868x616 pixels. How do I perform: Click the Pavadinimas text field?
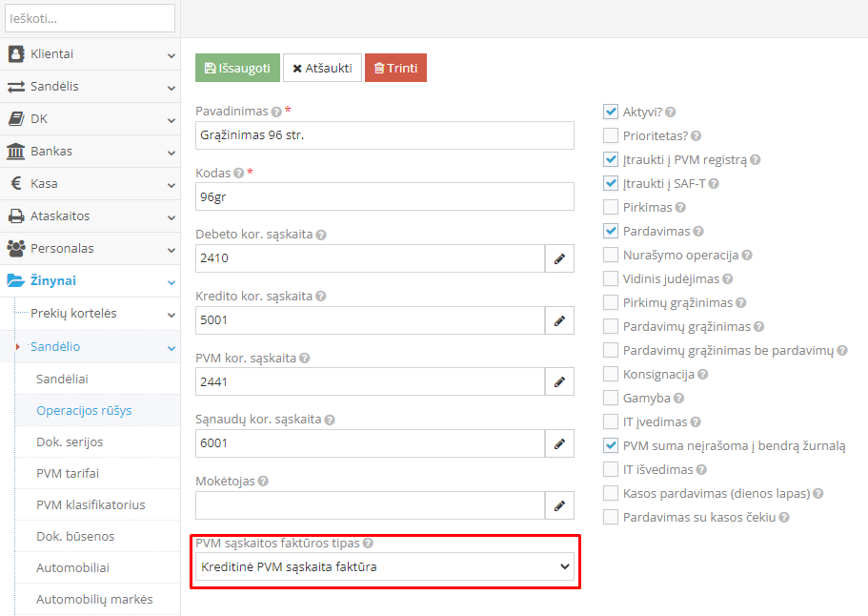click(384, 135)
